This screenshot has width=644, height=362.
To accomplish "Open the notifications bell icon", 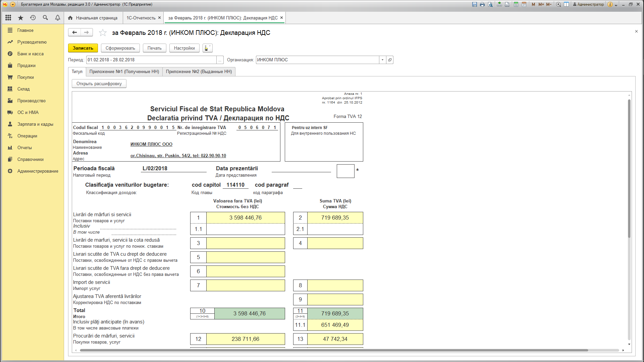I will pyautogui.click(x=58, y=18).
